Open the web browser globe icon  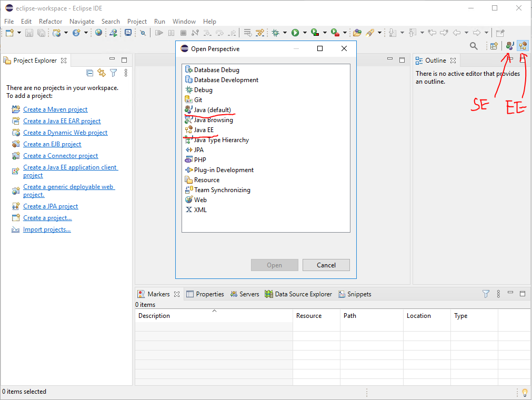coord(99,33)
